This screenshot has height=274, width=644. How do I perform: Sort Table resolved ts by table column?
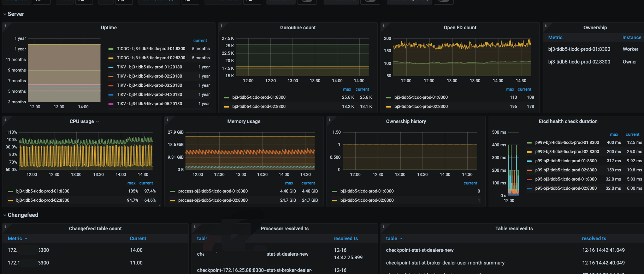(391, 239)
